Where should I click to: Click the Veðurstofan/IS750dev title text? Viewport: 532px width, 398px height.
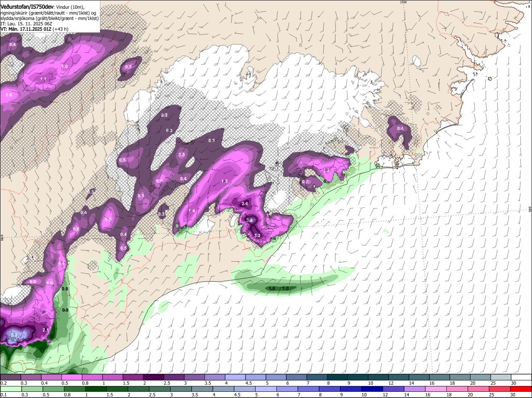tap(27, 7)
